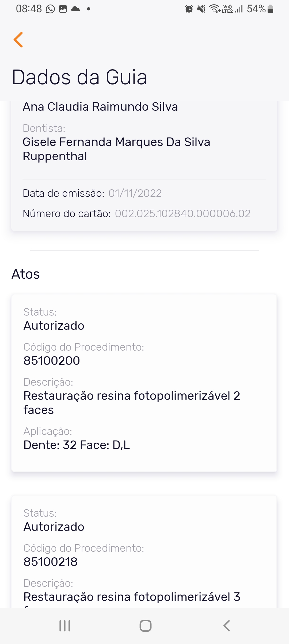Tap the gallery image notification icon
289x644 pixels.
tap(63, 9)
